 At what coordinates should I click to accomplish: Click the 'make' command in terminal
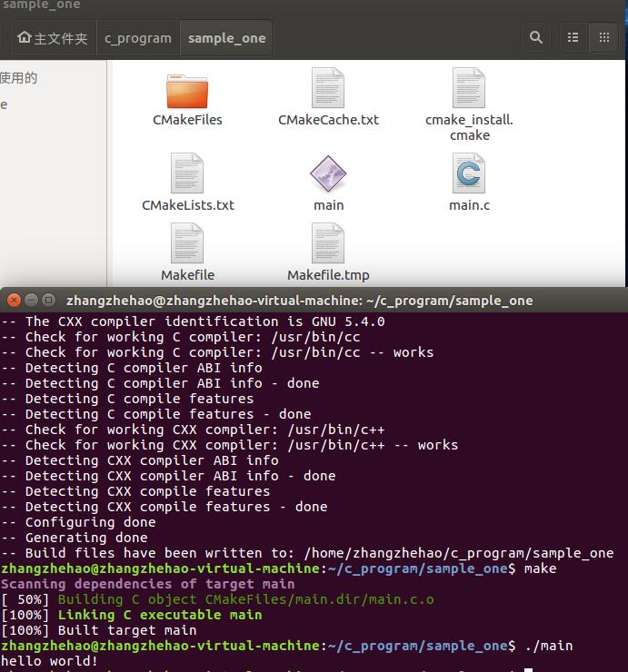540,568
